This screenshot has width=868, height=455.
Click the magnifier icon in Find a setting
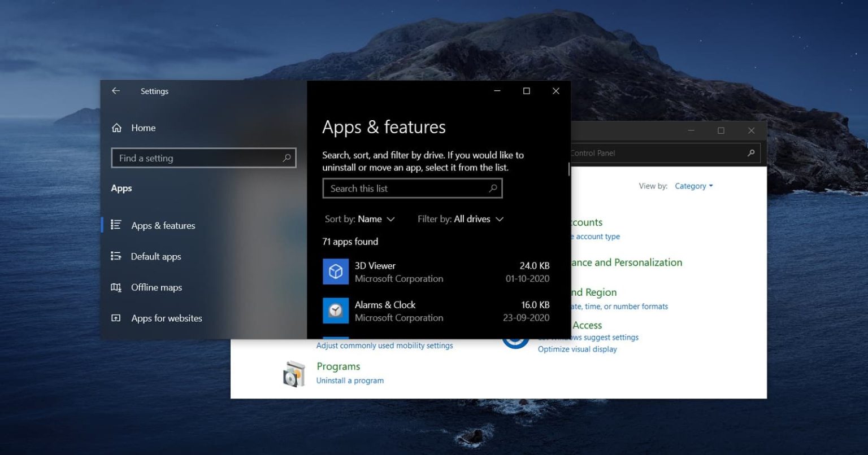point(287,158)
